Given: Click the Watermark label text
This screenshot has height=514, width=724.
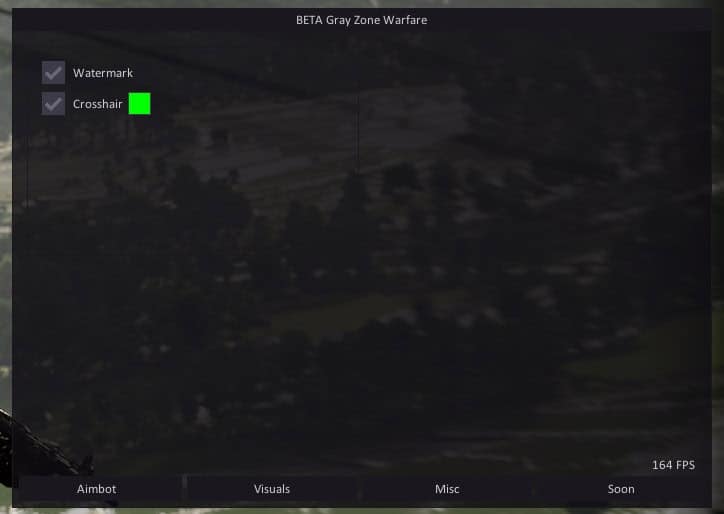Looking at the screenshot, I should tap(102, 73).
